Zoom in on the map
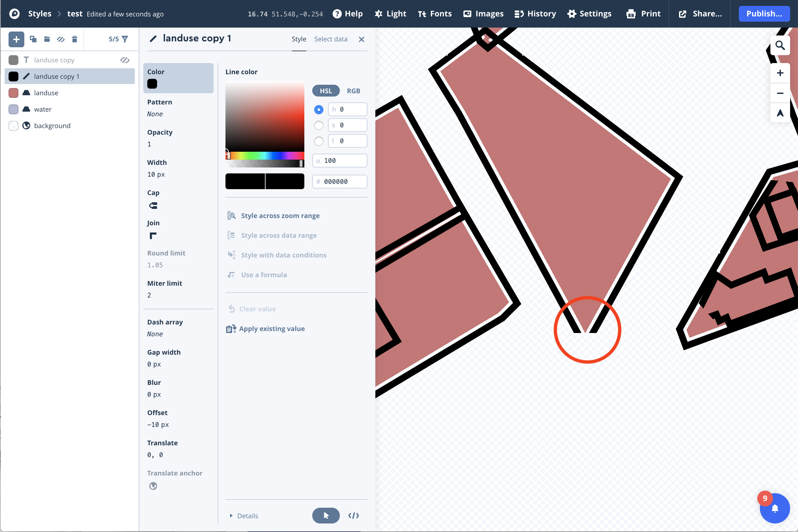This screenshot has height=532, width=798. (780, 73)
